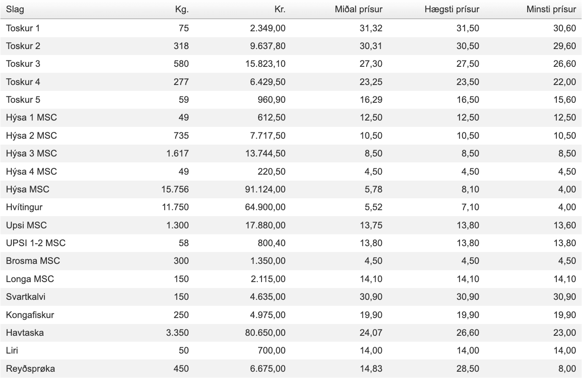Click the Minsti prísur column header

pyautogui.click(x=551, y=9)
